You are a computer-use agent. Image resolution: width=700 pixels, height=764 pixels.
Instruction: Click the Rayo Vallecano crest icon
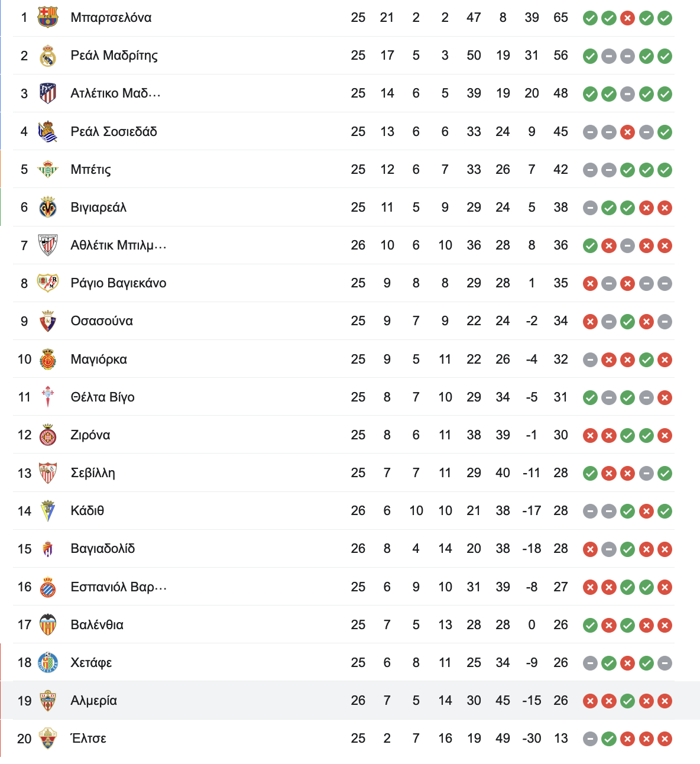[x=48, y=283]
